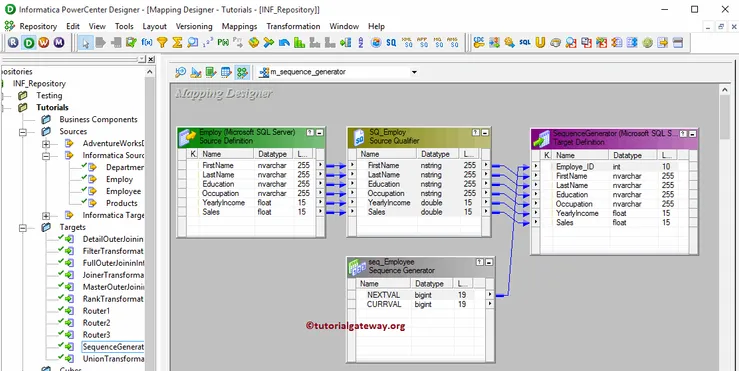This screenshot has height=371, width=739.
Task: Expand the Informatica Target source node
Action: (x=46, y=216)
